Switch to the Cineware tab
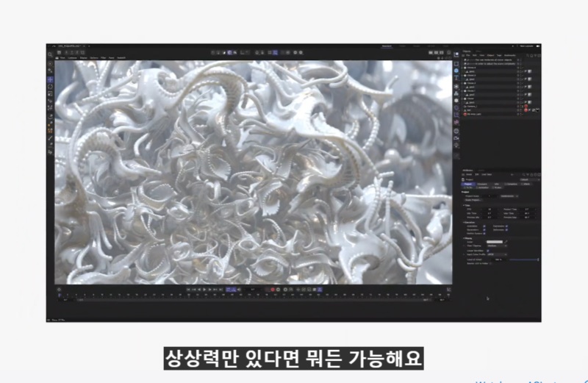The height and width of the screenshot is (383, 588). (482, 185)
